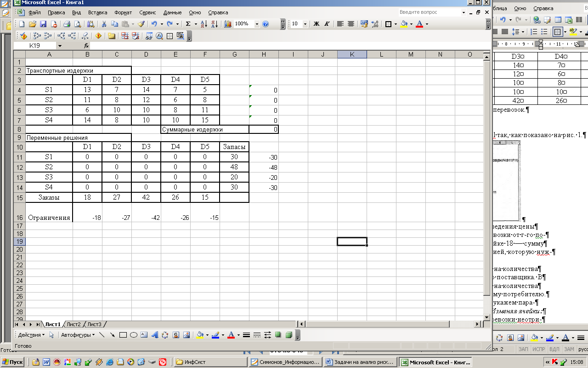Pick fill color bucket in formatting toolbar
The width and height of the screenshot is (588, 368).
point(404,24)
